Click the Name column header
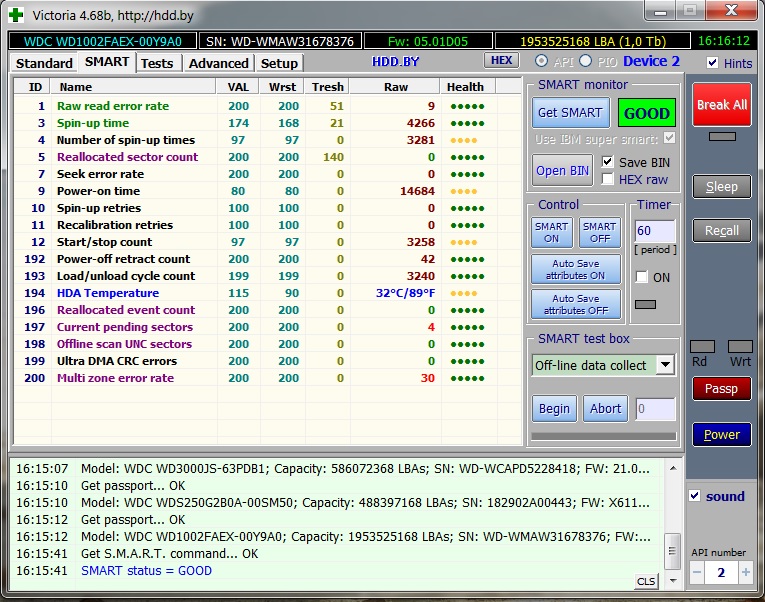The height and width of the screenshot is (602, 765). point(133,87)
